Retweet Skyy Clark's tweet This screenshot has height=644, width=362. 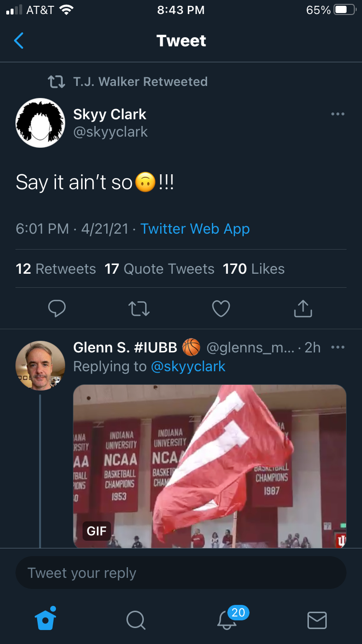pos(139,308)
